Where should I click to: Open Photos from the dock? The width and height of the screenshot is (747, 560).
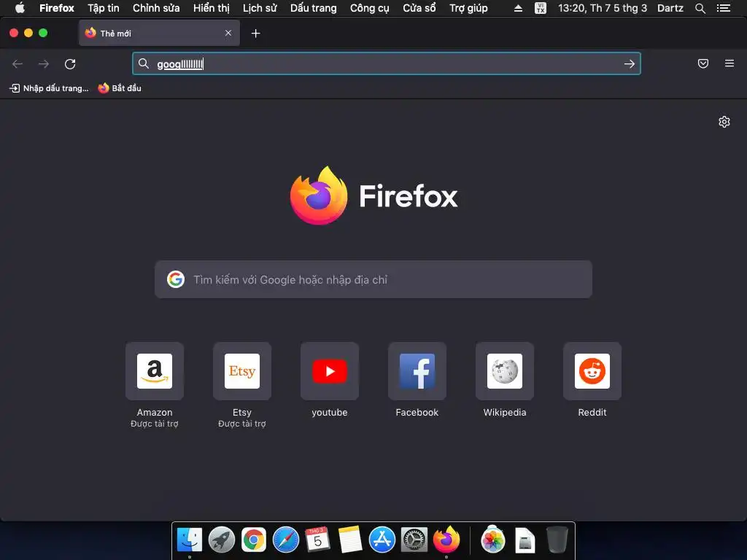(x=492, y=540)
